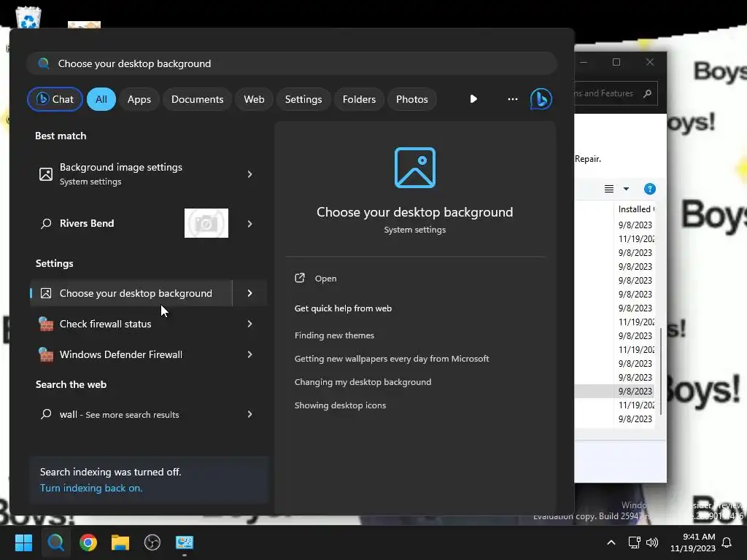Open the three-dots options menu
This screenshot has width=747, height=560.
click(513, 99)
